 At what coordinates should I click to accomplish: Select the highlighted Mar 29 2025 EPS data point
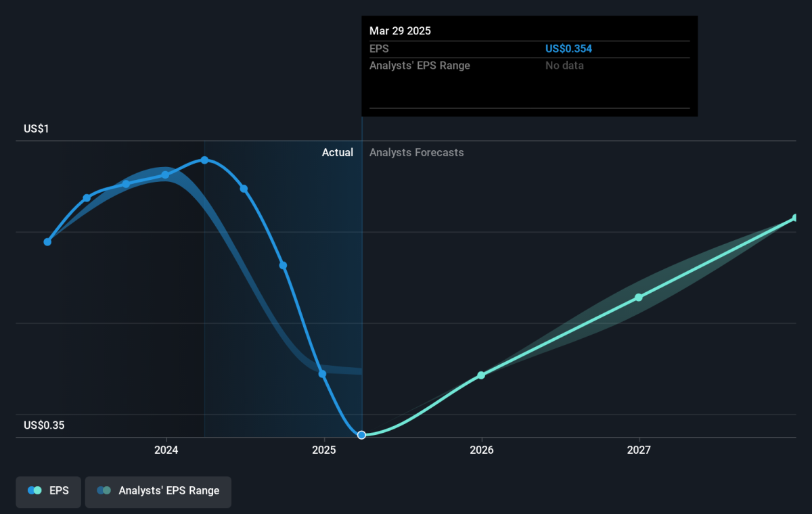(x=361, y=435)
